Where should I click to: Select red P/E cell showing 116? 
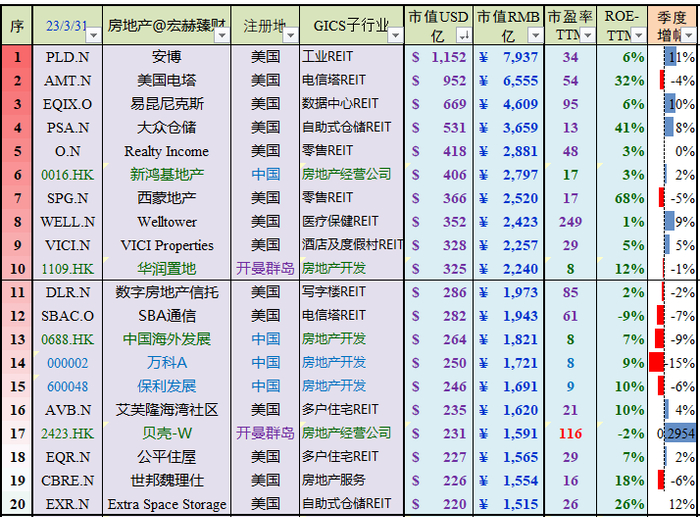coord(571,434)
